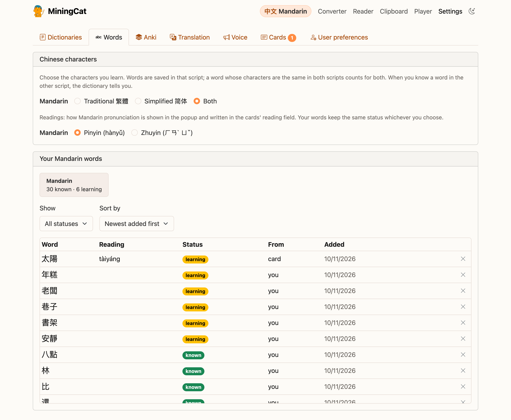The image size is (511, 420).
Task: Open User preferences tab
Action: 339,37
